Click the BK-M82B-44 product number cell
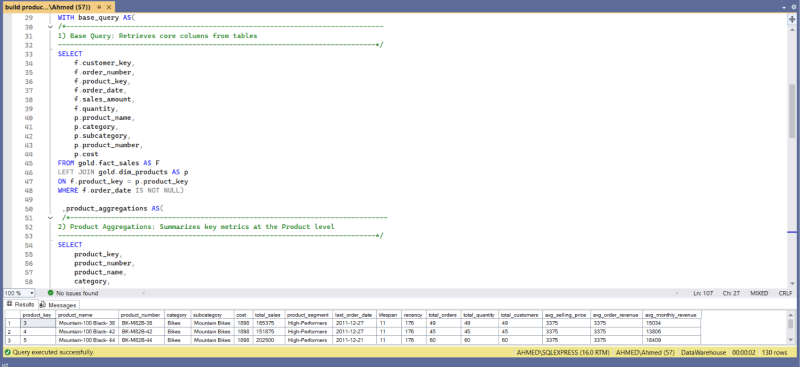 [141, 340]
